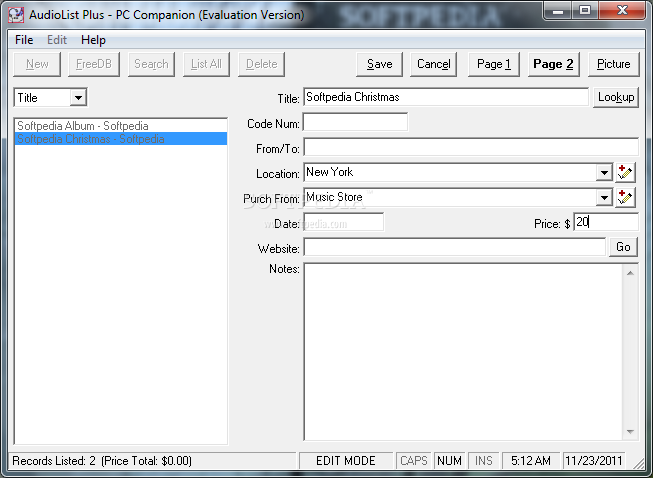Click the From/To input field
Screen dimensions: 653x478
(x=471, y=147)
